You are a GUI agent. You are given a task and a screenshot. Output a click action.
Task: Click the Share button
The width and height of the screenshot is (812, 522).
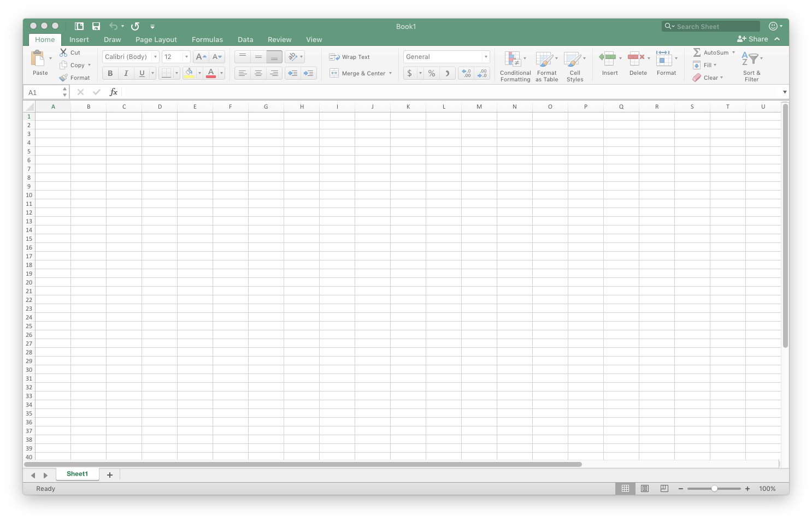coord(752,39)
